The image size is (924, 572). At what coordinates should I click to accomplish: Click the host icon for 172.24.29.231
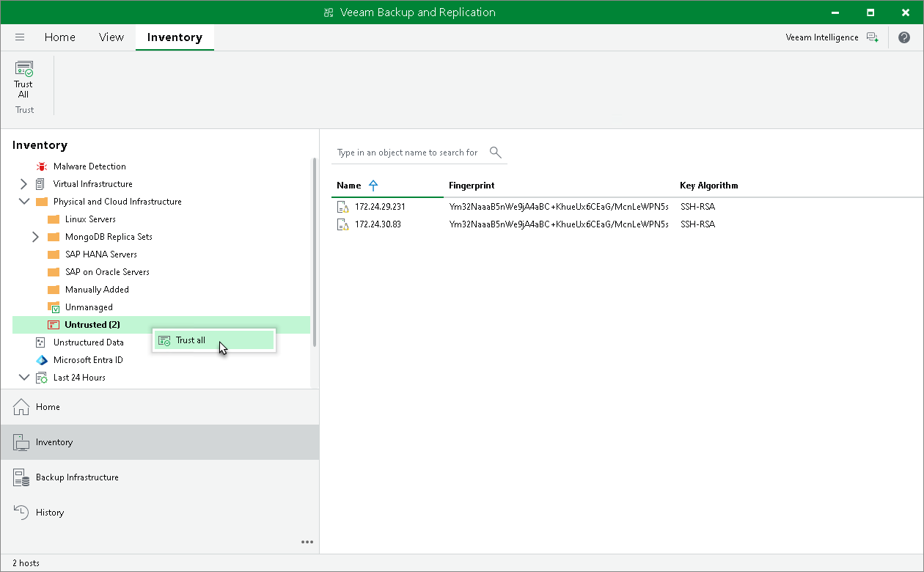coord(342,207)
